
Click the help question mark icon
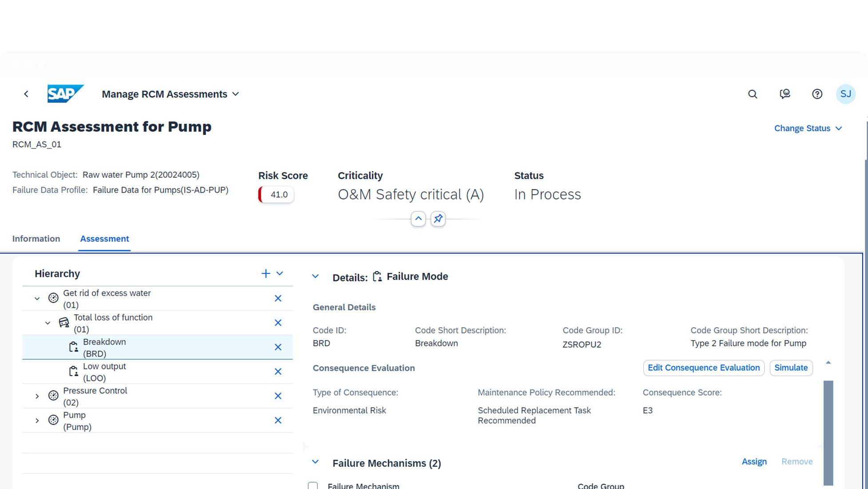coord(817,94)
